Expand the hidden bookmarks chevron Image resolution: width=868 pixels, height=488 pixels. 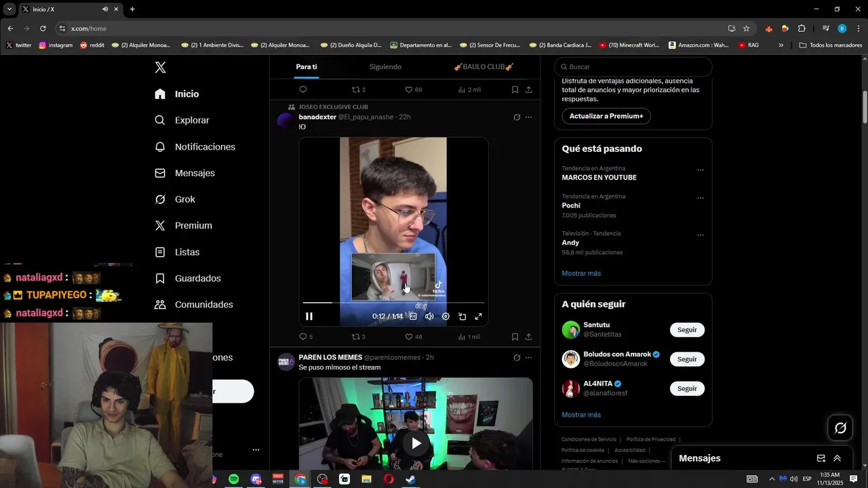pos(781,45)
